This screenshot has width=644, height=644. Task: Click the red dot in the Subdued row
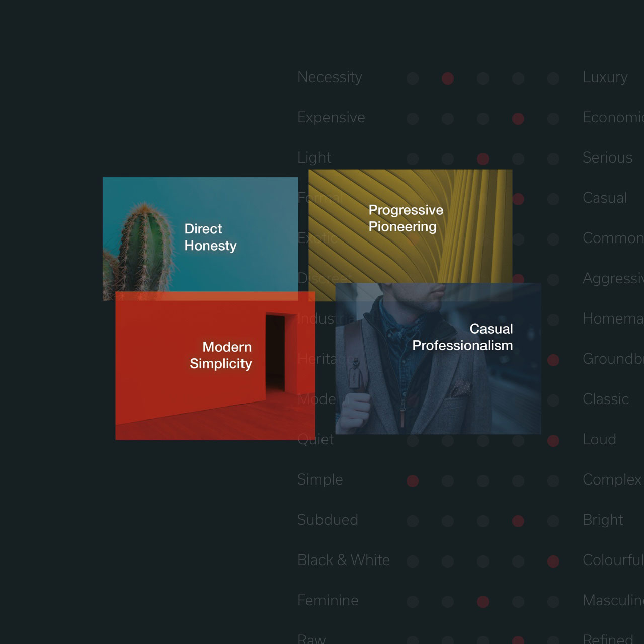coord(518,521)
